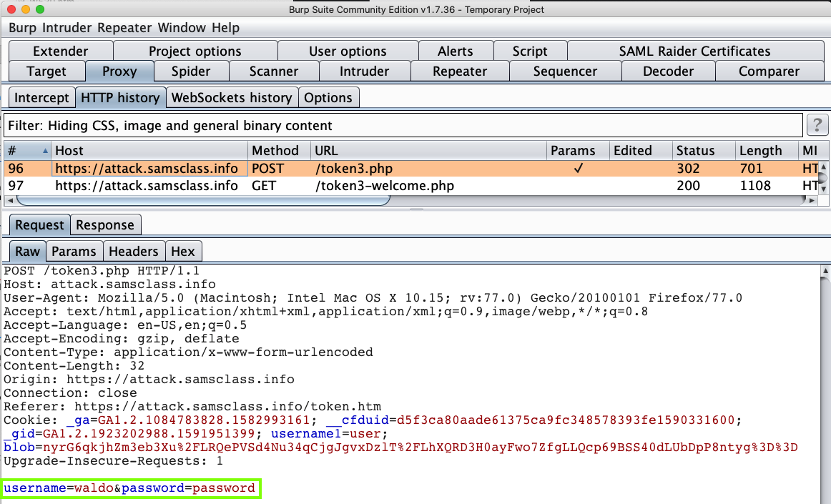Sort by the Method column header
The image size is (831, 504).
click(x=279, y=151)
